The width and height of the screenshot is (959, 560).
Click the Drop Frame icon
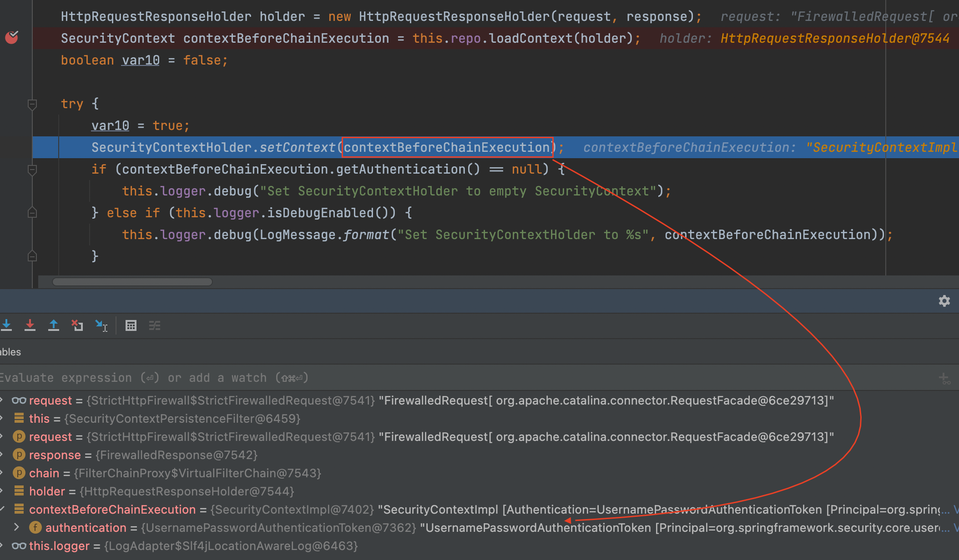(77, 325)
